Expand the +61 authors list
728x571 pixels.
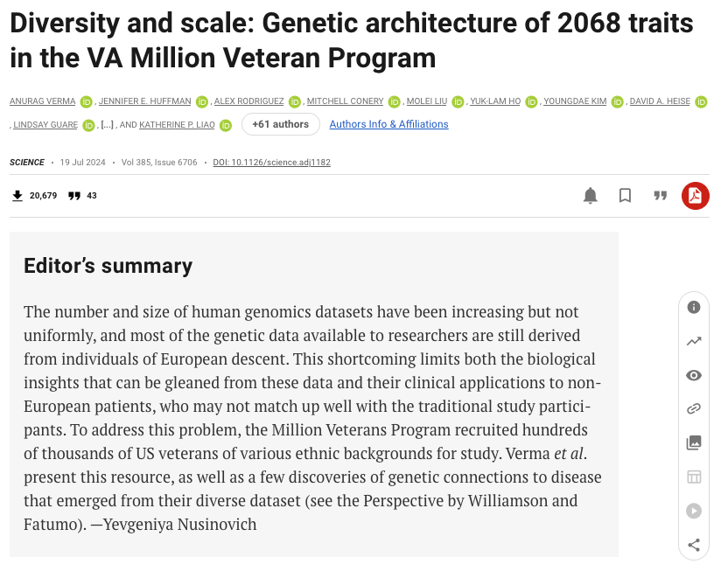point(280,124)
